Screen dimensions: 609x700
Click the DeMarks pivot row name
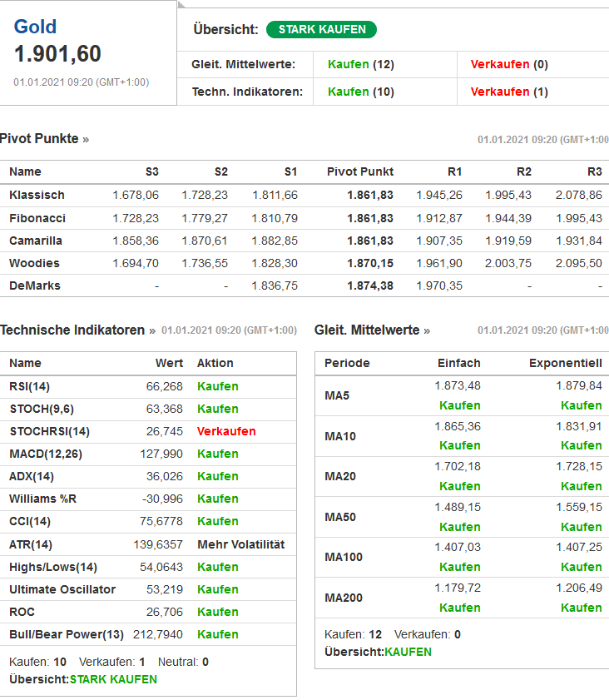pyautogui.click(x=35, y=285)
